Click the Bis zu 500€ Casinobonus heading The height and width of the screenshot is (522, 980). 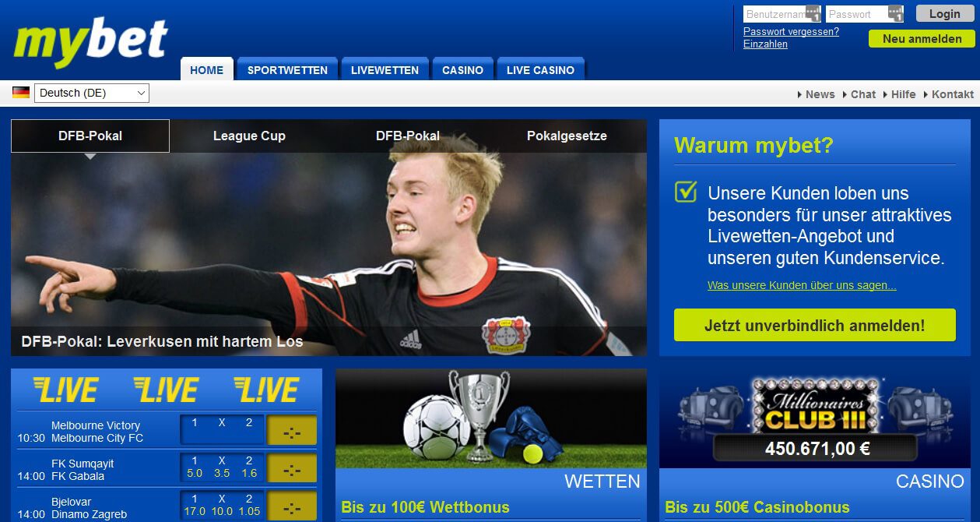(x=757, y=508)
